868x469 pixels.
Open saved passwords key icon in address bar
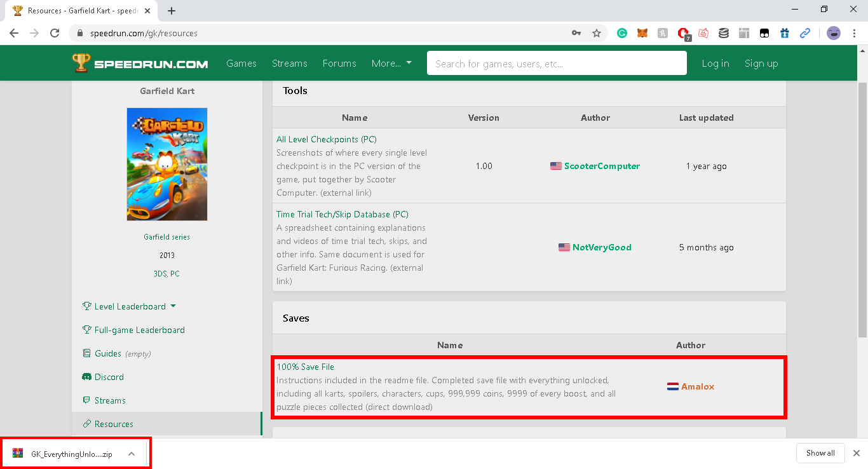tap(576, 33)
